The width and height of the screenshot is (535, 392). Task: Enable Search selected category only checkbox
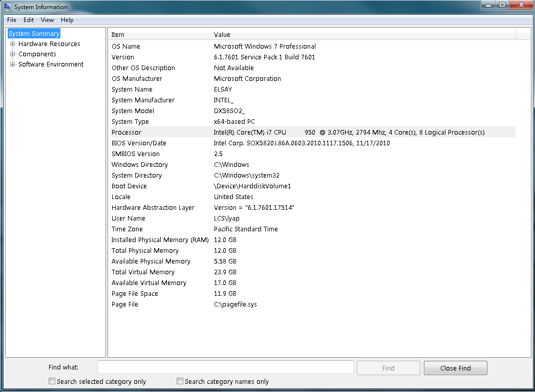(52, 381)
